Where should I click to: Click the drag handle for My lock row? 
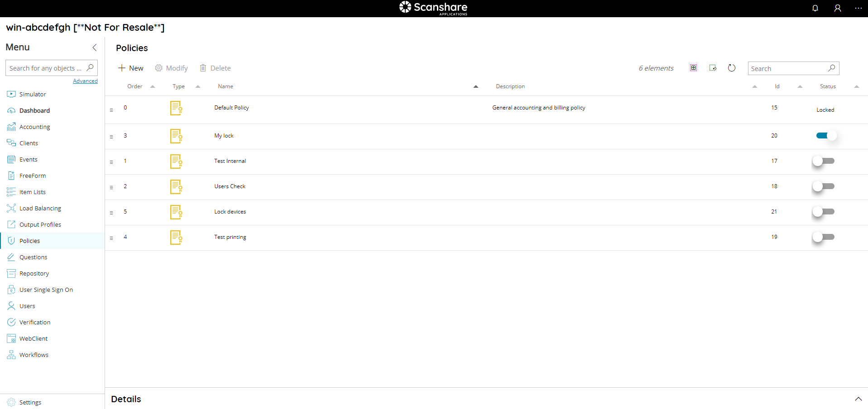pos(111,137)
